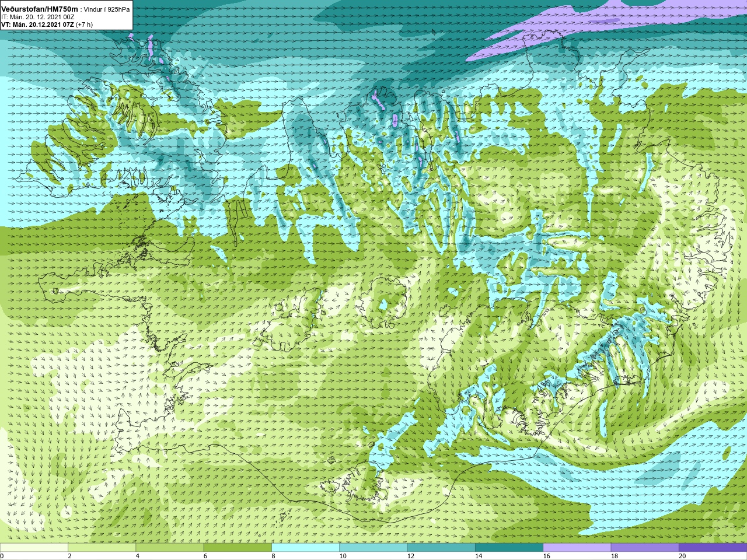Click the legend tick label 12
Screen dimensions: 747x560
click(411, 556)
